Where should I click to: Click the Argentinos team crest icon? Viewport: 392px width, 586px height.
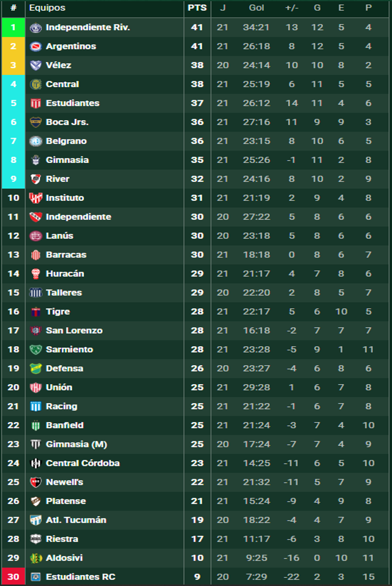[36, 47]
